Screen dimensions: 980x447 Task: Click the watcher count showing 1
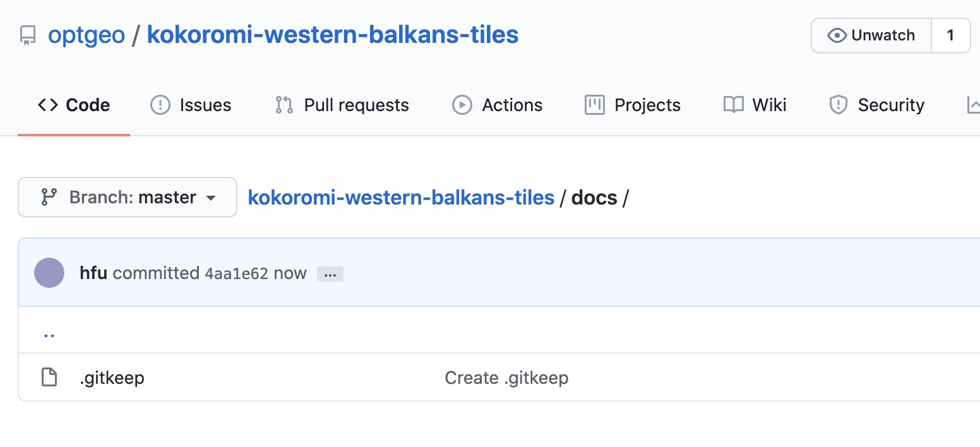point(950,35)
